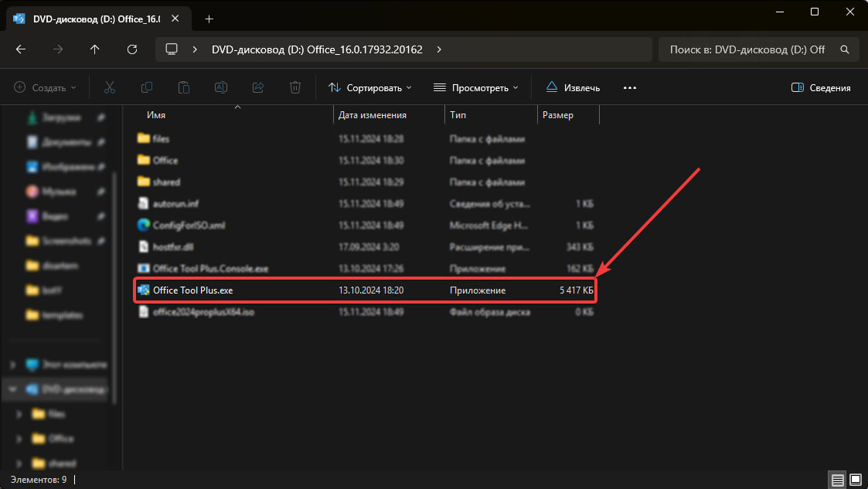This screenshot has width=868, height=489.
Task: Click the Rename icon in toolbar
Action: point(221,87)
